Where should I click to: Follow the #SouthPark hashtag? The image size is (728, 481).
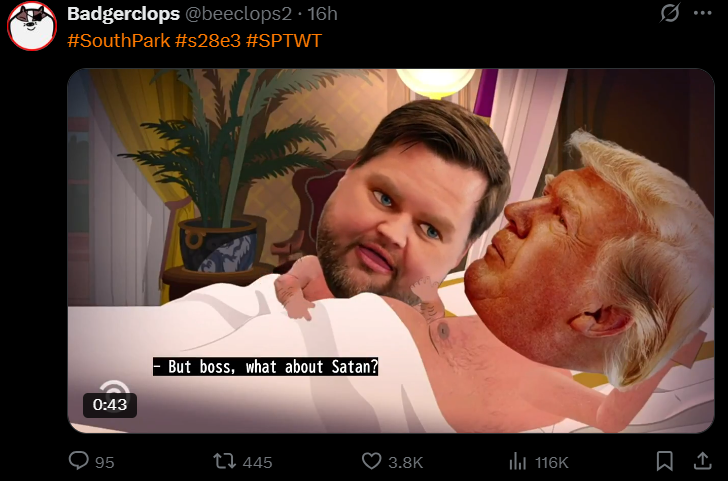(119, 40)
